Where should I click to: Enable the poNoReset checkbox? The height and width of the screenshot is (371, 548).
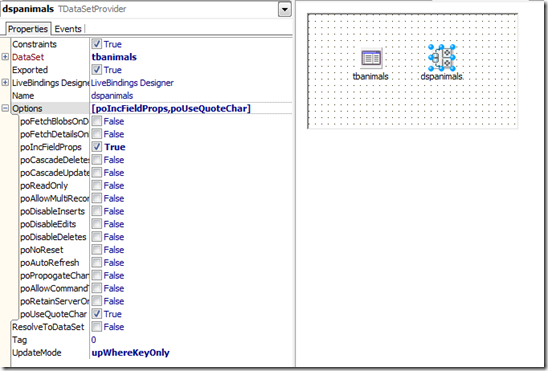pyautogui.click(x=97, y=250)
